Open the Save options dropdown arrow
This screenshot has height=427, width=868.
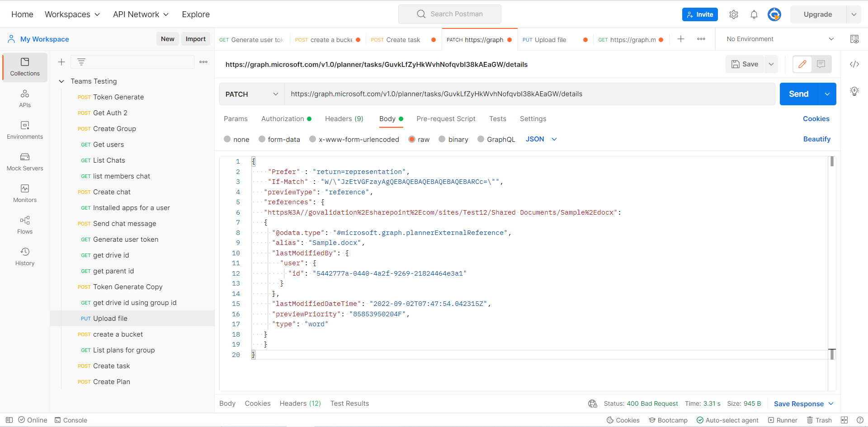coord(771,64)
